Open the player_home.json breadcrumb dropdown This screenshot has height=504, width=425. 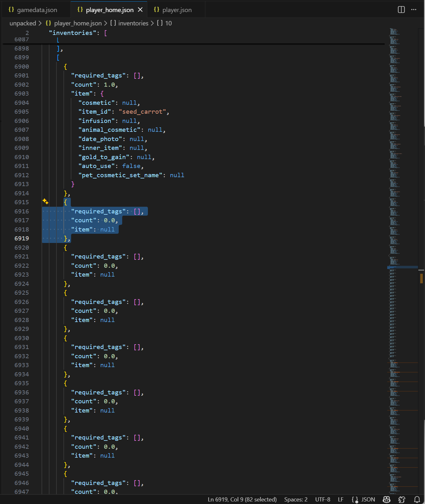78,23
